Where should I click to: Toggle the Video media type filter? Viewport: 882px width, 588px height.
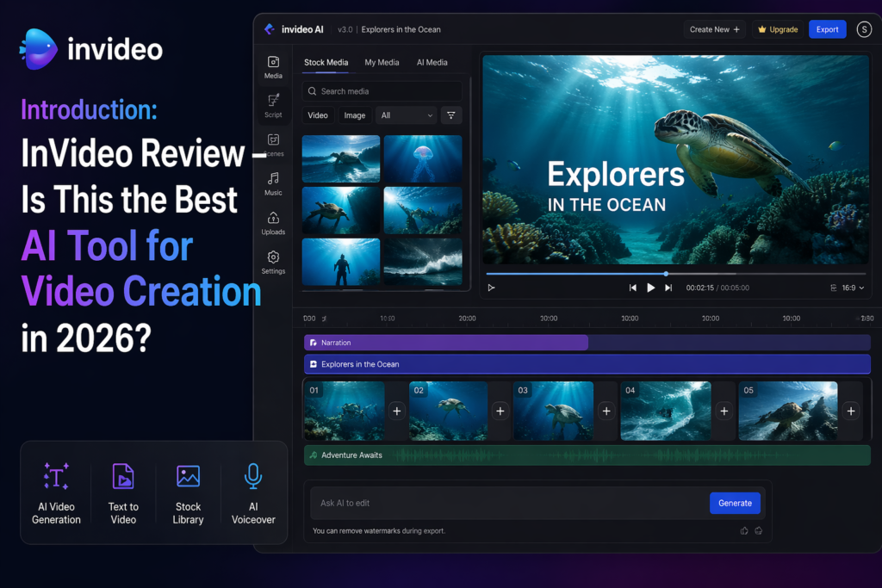[318, 115]
